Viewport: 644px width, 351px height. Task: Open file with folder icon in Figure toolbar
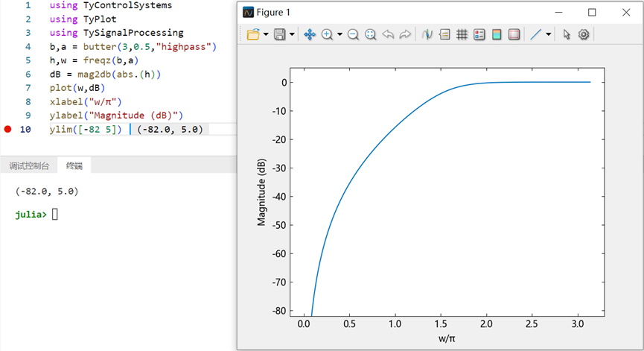tap(253, 34)
